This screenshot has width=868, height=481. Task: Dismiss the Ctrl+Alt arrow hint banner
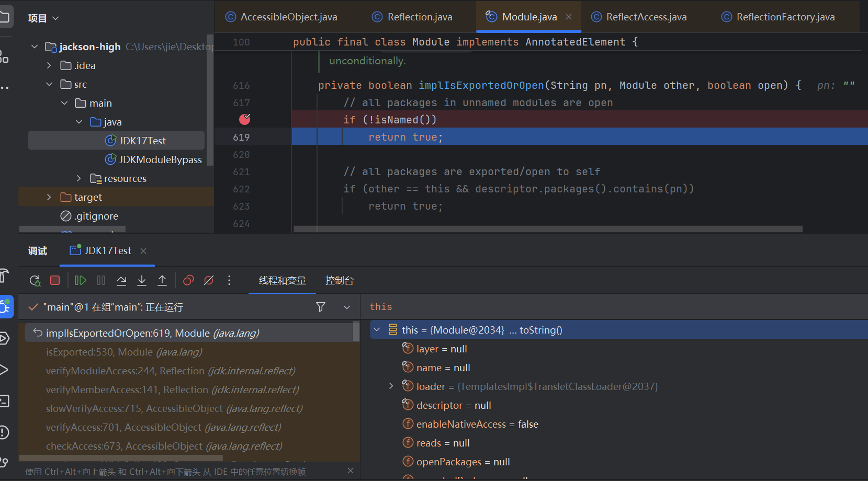[x=351, y=471]
